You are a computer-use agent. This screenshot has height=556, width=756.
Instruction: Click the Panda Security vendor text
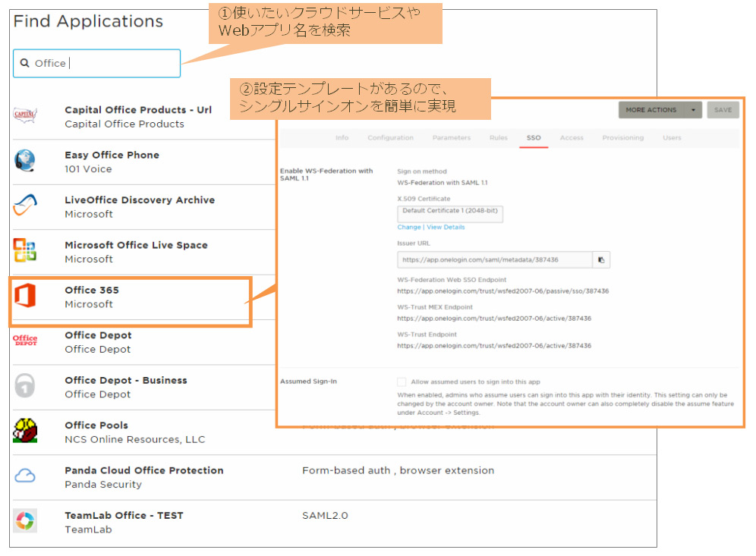point(104,484)
